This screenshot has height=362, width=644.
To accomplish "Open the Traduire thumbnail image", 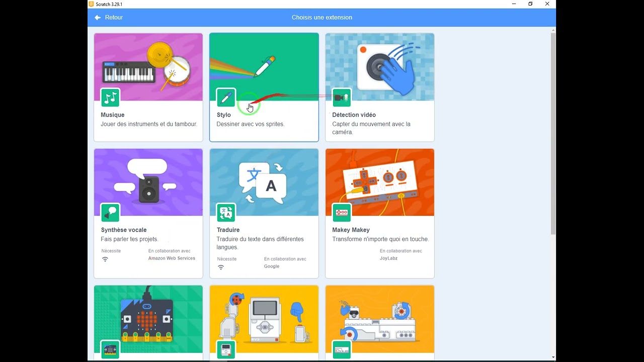I will coord(264,182).
